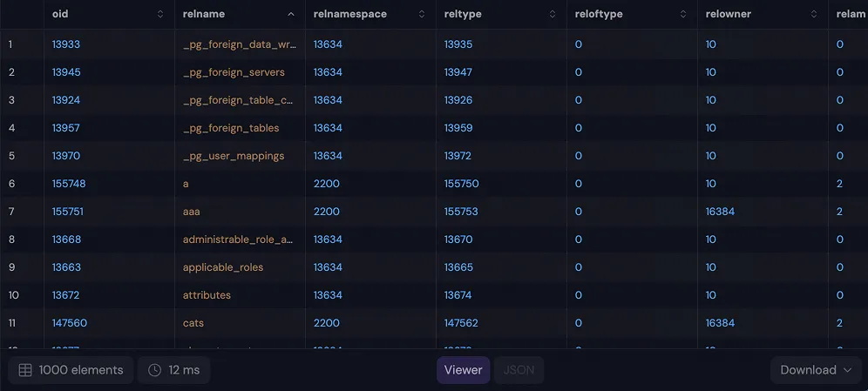Click the sort icon in reltype header
This screenshot has height=391, width=868.
pos(552,14)
